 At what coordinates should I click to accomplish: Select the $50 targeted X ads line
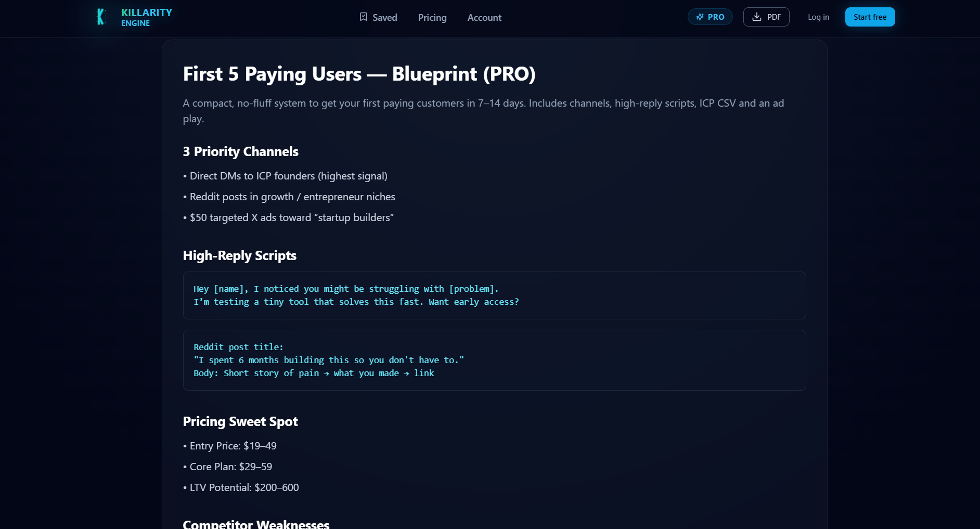(x=288, y=217)
